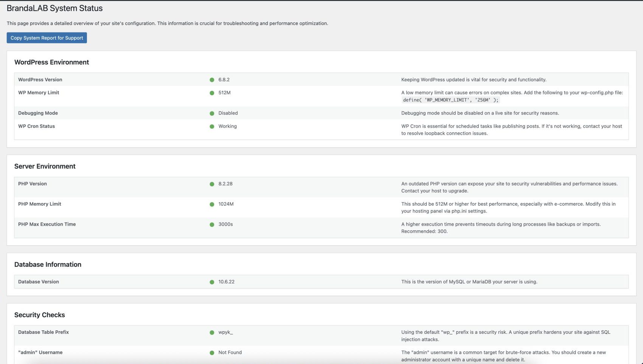The height and width of the screenshot is (364, 643).
Task: Collapse the WordPress Environment section
Action: [51, 62]
